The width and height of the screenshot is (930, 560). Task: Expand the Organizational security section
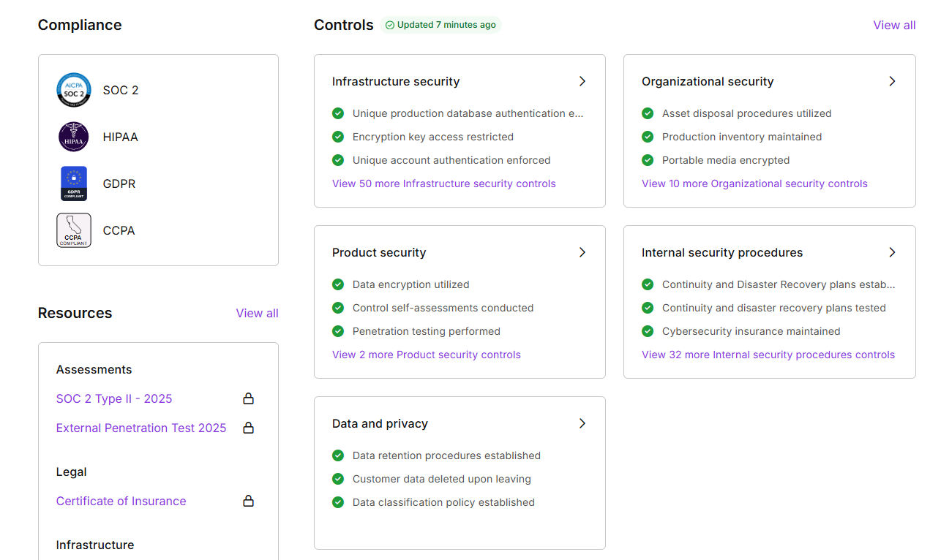(x=892, y=81)
